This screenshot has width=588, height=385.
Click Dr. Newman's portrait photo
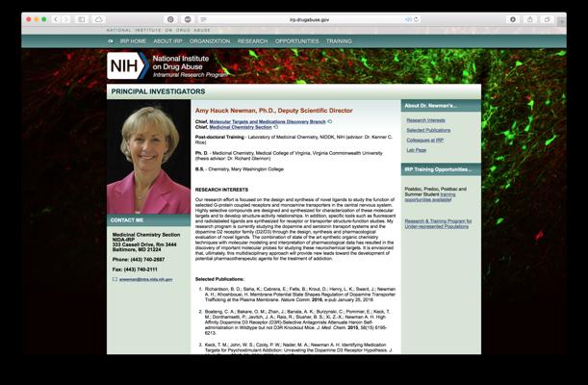click(148, 157)
